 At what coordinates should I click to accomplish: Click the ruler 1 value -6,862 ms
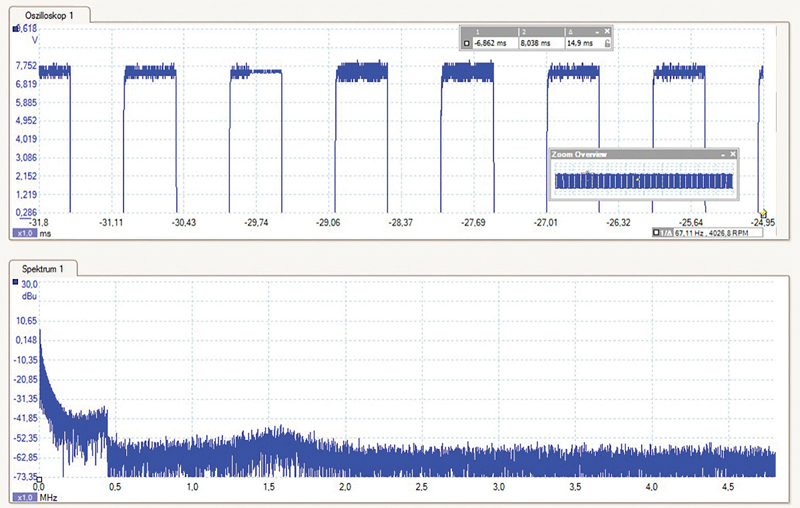coord(490,43)
